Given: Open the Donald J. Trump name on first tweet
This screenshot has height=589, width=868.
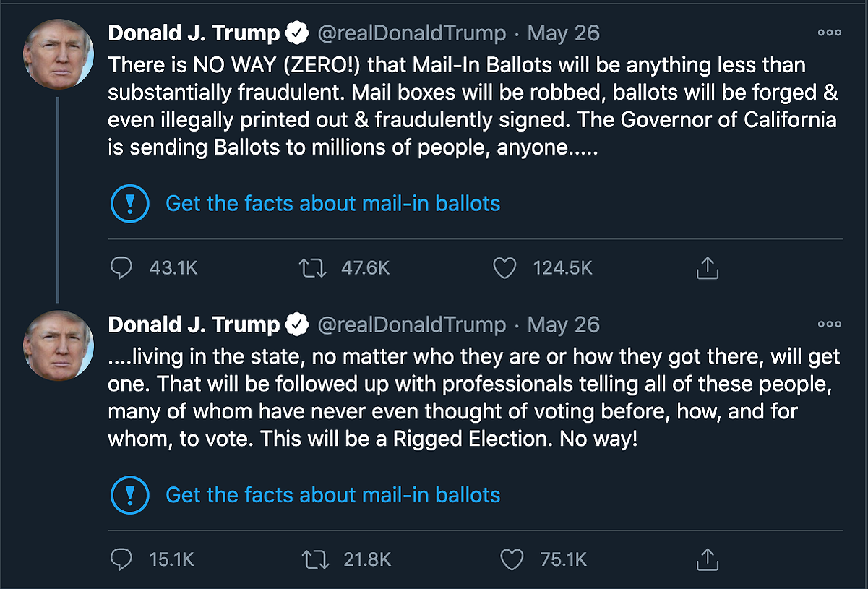Looking at the screenshot, I should tap(194, 33).
